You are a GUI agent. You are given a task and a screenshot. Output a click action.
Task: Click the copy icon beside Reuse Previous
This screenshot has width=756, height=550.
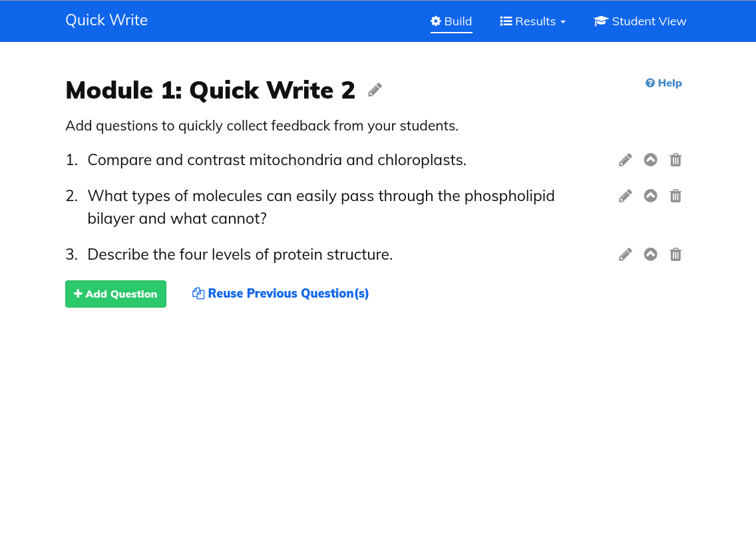[198, 294]
